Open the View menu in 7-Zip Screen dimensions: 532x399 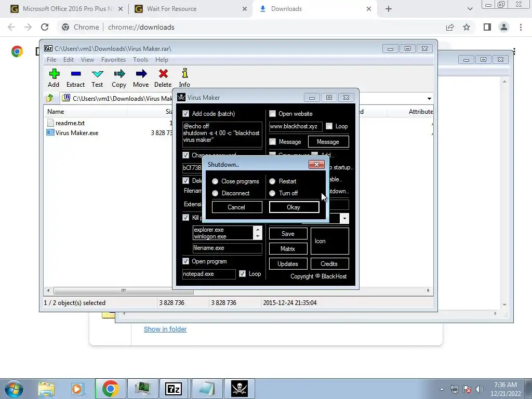click(x=87, y=59)
